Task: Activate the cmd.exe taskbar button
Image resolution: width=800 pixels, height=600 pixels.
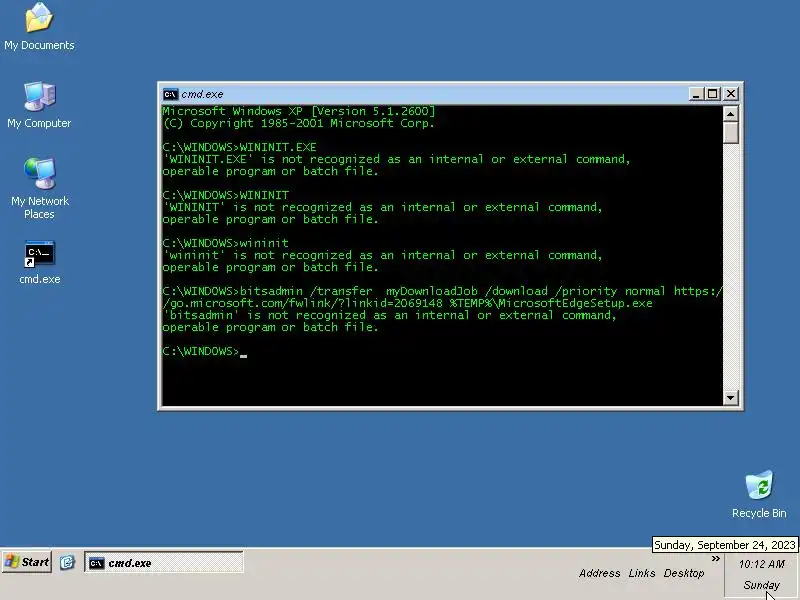Action: (164, 563)
